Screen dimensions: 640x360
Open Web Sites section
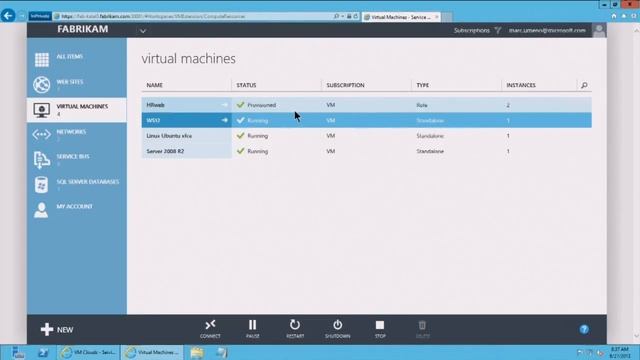pos(77,84)
